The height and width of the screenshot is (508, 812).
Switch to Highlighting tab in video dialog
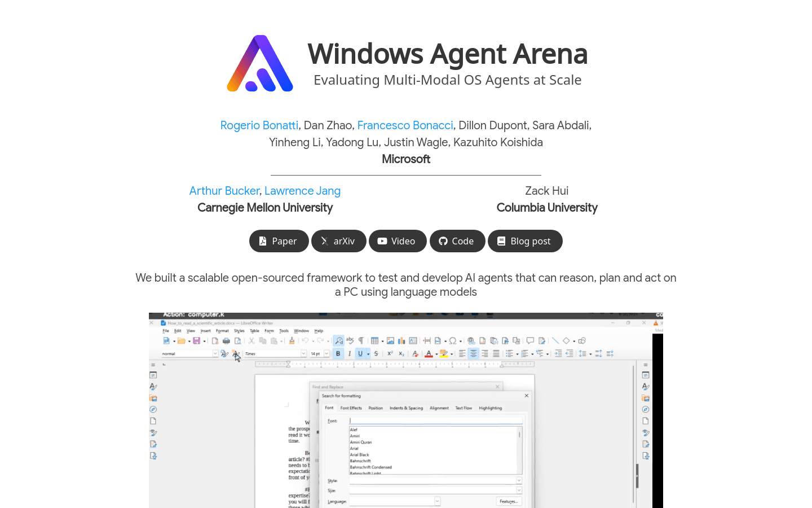(x=490, y=408)
